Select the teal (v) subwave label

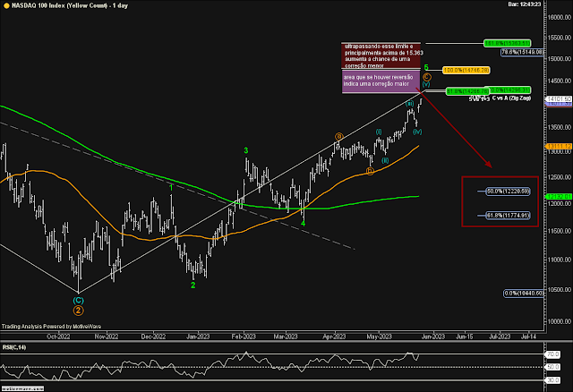pos(426,84)
